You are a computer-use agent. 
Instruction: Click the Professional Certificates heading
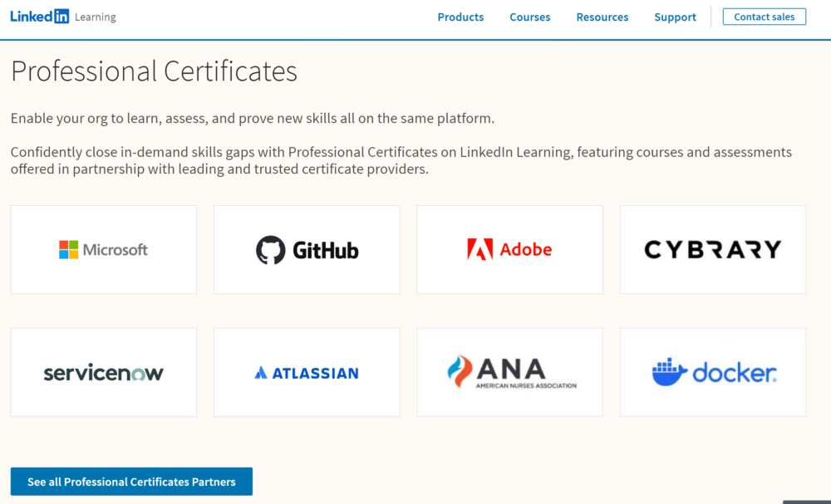[x=154, y=71]
